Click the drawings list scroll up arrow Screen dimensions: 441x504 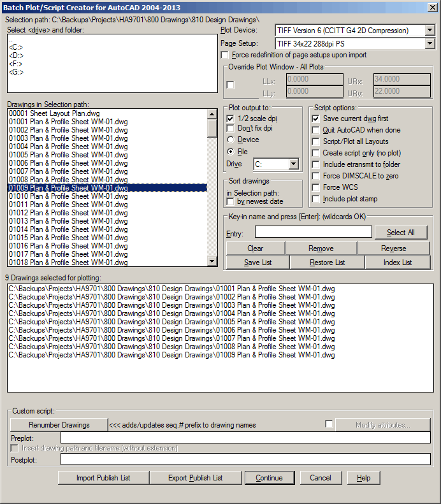click(x=212, y=114)
